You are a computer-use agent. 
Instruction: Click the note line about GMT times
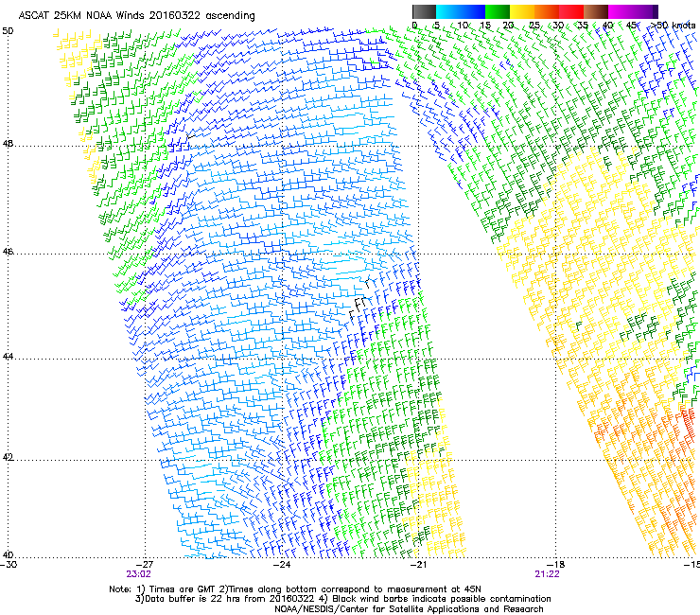(295, 589)
